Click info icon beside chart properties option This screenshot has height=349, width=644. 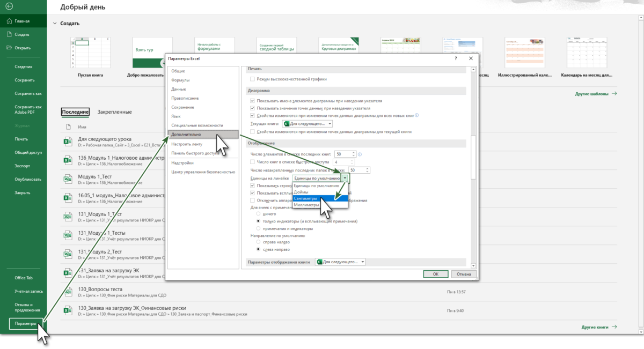click(416, 115)
